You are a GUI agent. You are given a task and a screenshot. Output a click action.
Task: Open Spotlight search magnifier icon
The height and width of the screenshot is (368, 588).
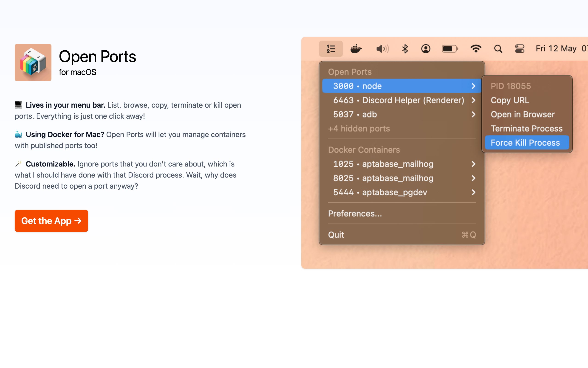498,49
